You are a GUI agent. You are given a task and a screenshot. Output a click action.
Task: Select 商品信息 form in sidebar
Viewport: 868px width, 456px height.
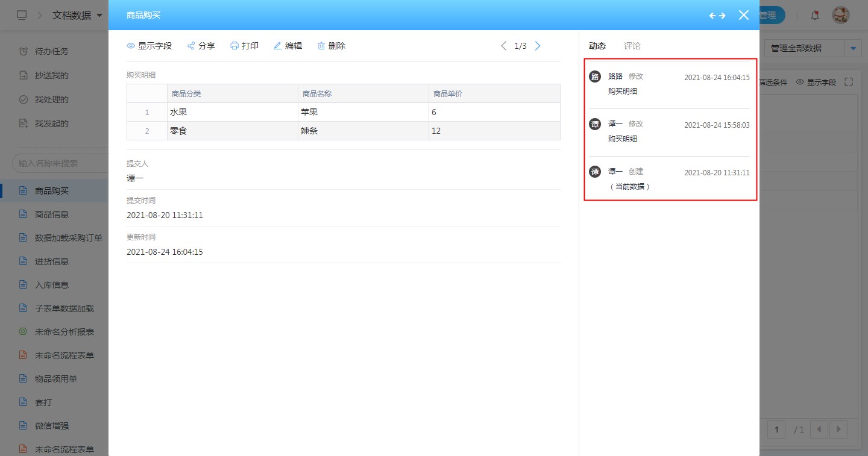pos(54,214)
